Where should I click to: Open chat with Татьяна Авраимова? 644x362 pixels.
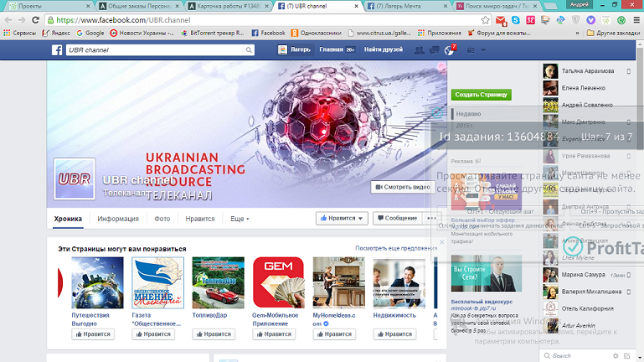point(586,71)
